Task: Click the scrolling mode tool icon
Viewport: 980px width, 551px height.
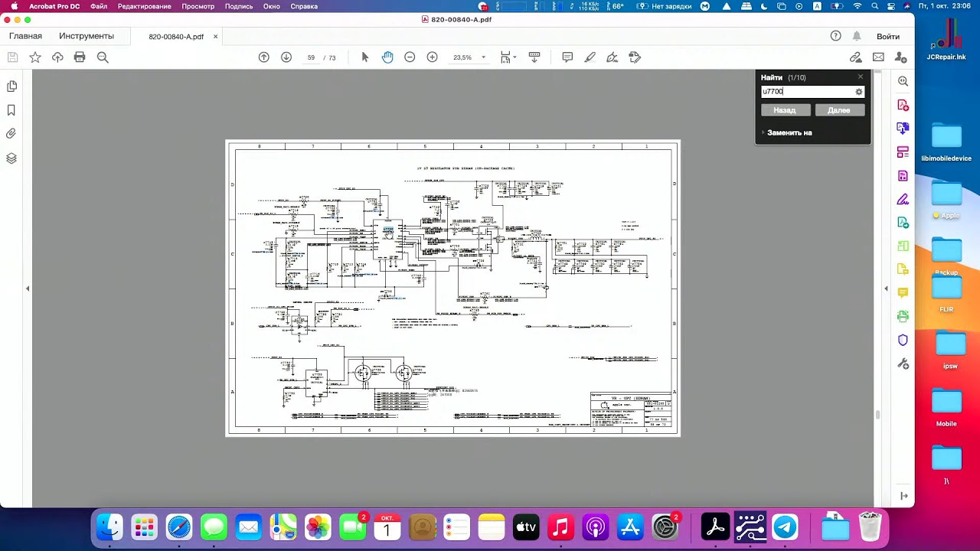Action: pos(534,57)
